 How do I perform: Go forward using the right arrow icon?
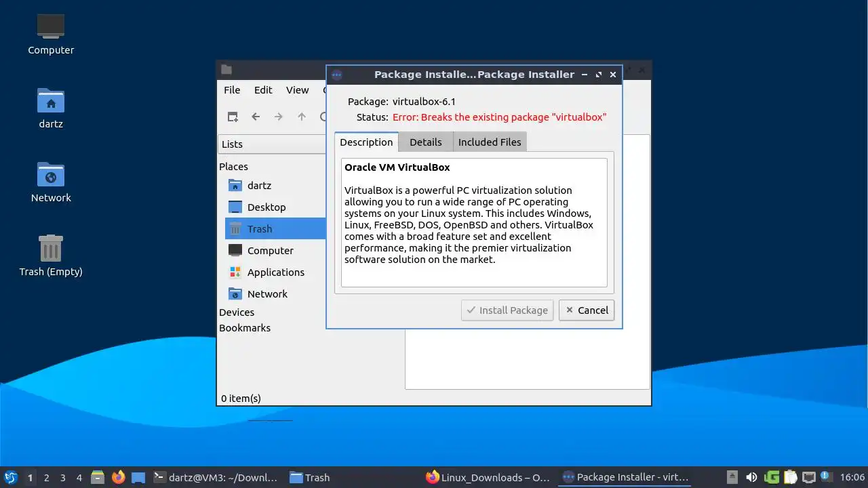pyautogui.click(x=279, y=117)
